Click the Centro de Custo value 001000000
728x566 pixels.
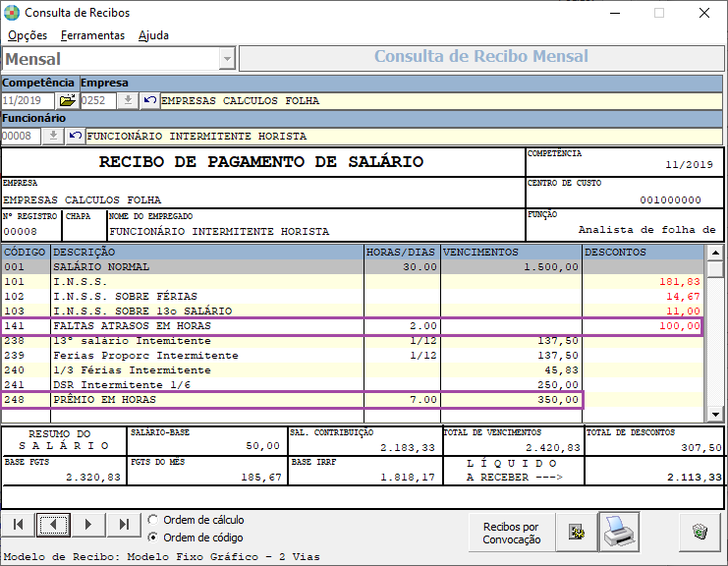(x=670, y=200)
